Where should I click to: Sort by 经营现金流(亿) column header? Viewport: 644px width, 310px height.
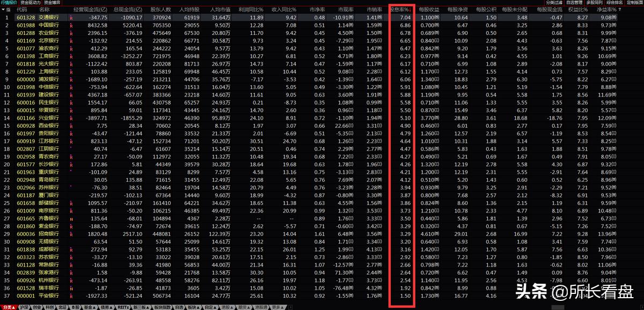90,10
